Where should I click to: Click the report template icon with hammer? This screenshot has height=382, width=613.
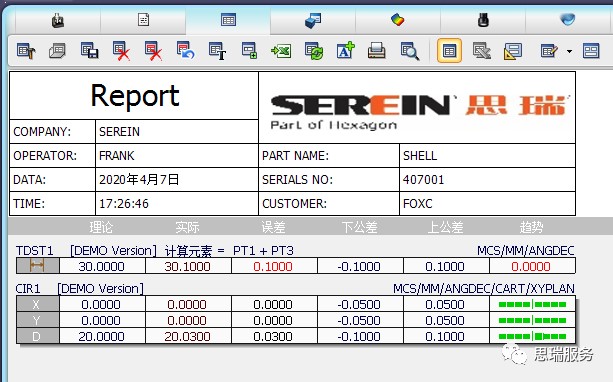coord(26,51)
